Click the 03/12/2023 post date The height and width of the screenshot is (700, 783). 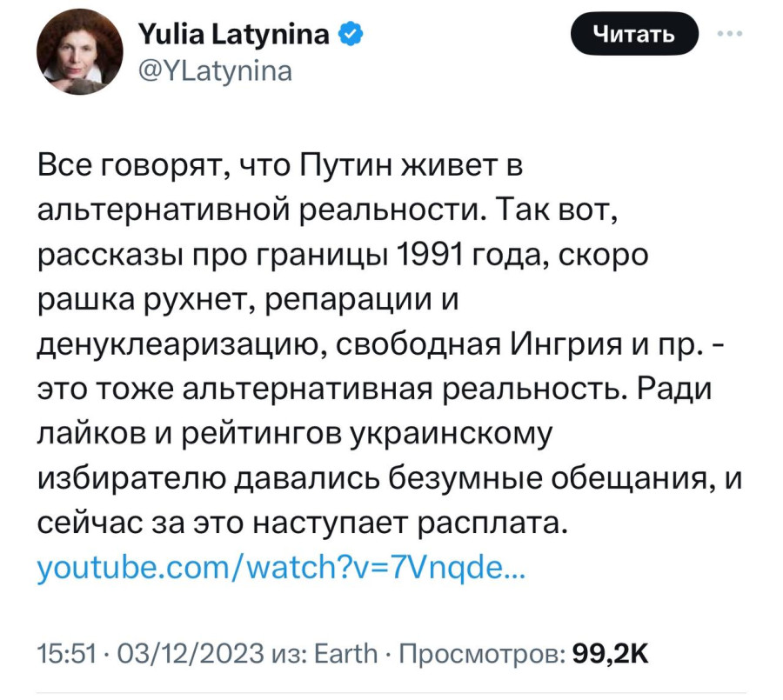(190, 653)
